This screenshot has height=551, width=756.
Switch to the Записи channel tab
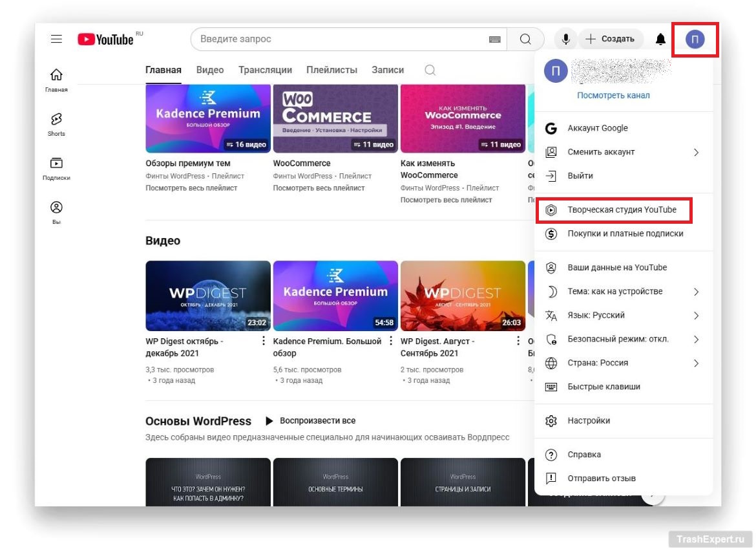point(388,70)
